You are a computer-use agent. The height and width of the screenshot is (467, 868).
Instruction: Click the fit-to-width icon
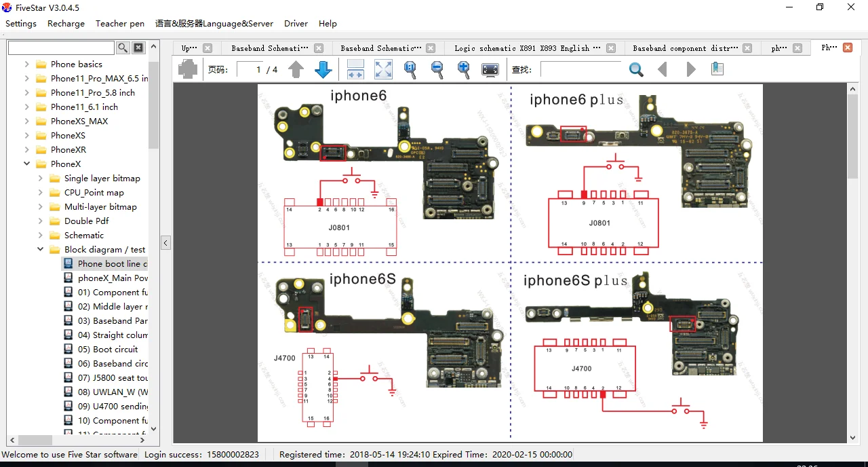(x=355, y=69)
